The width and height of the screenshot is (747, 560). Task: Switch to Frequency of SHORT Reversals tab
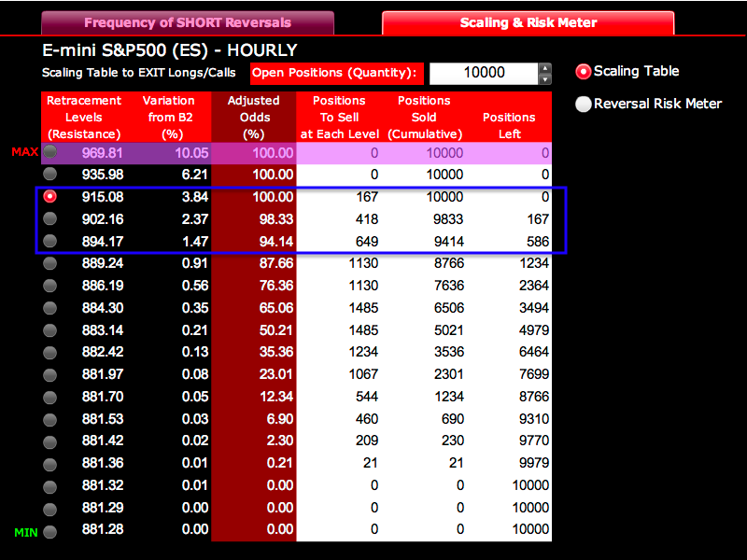tap(188, 22)
